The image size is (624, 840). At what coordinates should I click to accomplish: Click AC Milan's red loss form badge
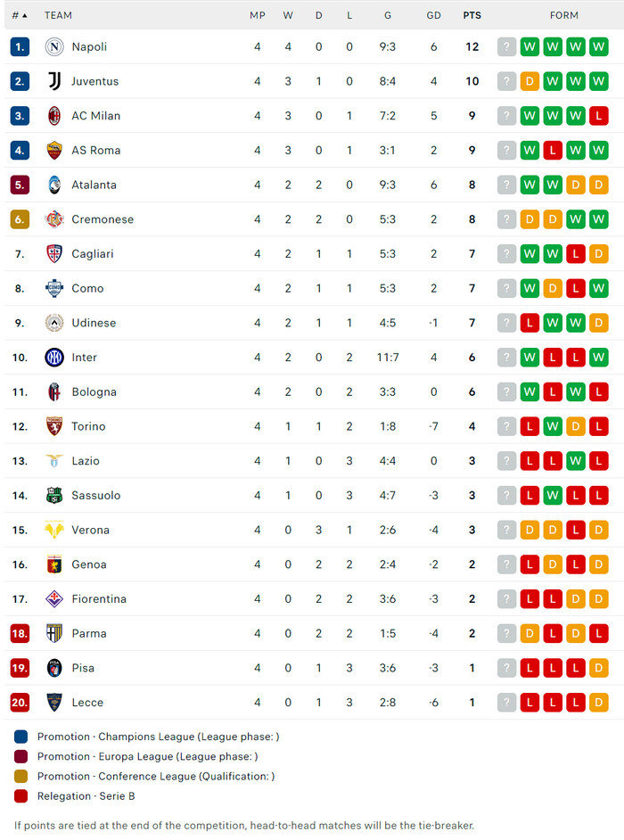599,116
